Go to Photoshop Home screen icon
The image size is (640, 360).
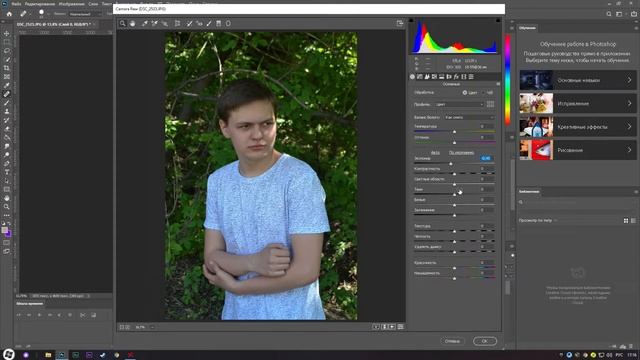point(9,14)
